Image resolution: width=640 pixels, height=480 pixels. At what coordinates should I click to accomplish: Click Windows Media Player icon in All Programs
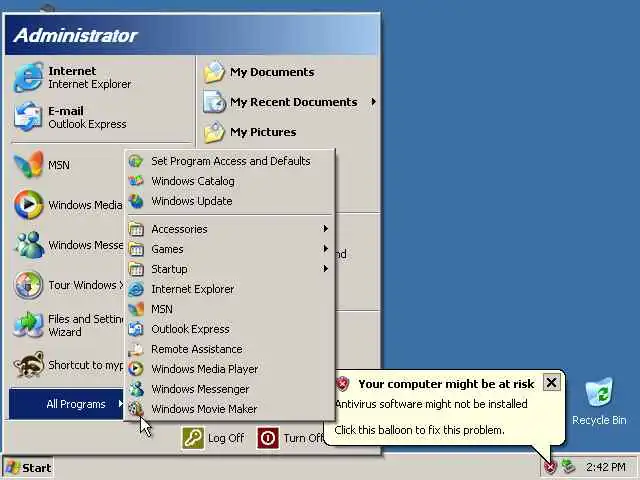click(136, 369)
